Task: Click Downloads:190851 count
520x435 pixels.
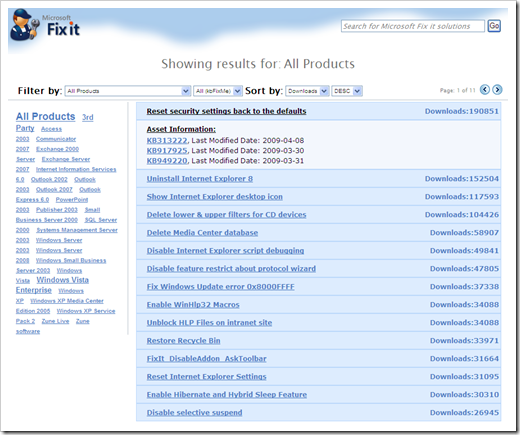Action: pos(462,111)
